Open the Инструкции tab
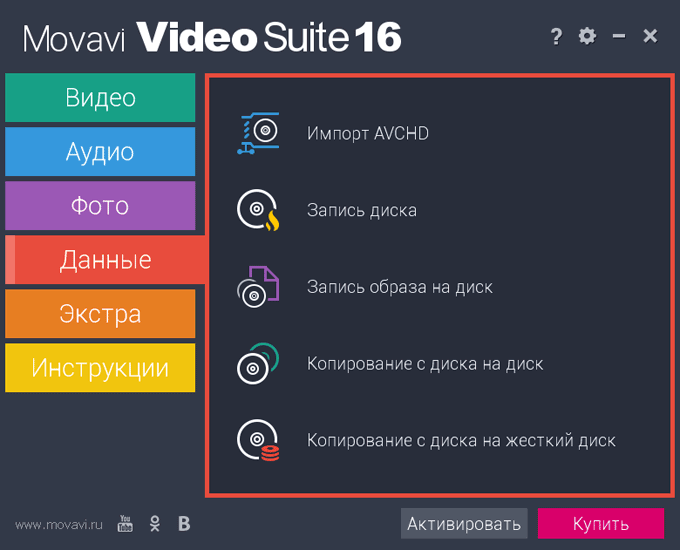 click(x=100, y=368)
